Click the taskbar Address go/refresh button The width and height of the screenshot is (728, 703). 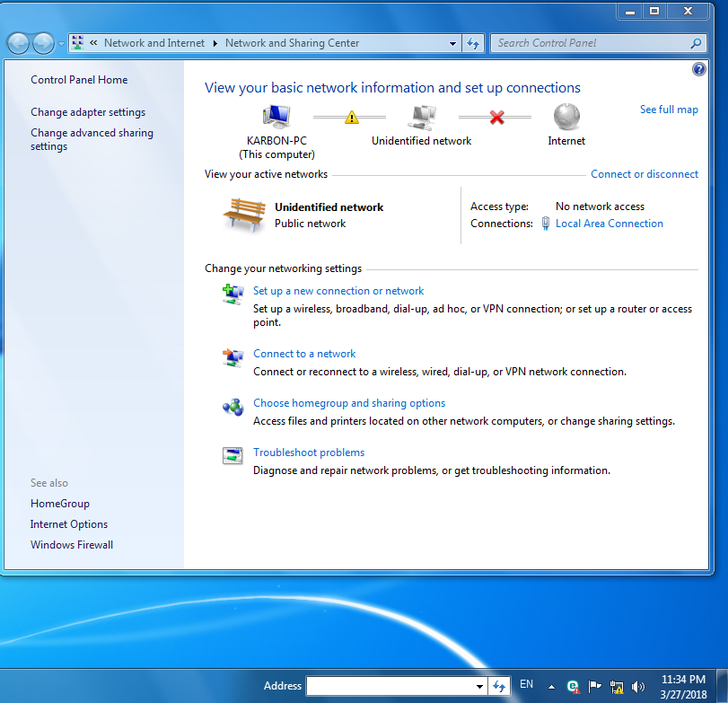pos(499,686)
